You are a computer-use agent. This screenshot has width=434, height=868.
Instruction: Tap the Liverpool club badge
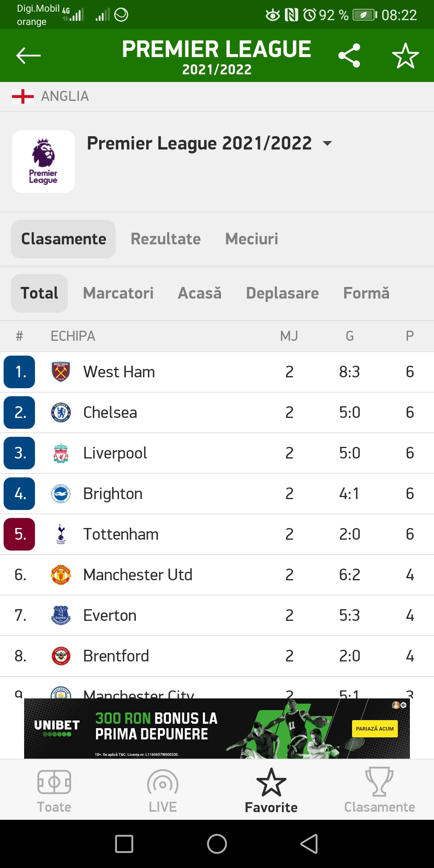click(59, 453)
